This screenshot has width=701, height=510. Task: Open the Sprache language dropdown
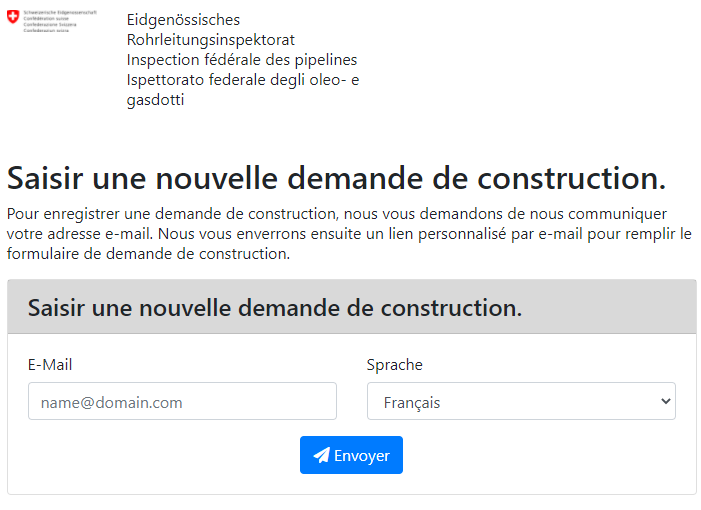[521, 401]
